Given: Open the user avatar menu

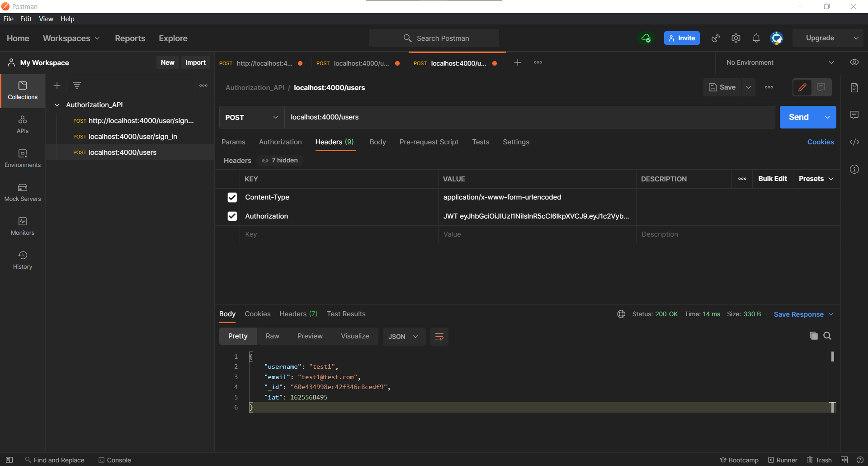Looking at the screenshot, I should [x=777, y=38].
